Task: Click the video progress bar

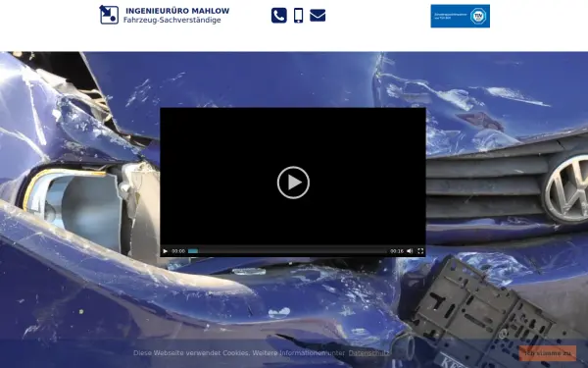Action: [287, 251]
